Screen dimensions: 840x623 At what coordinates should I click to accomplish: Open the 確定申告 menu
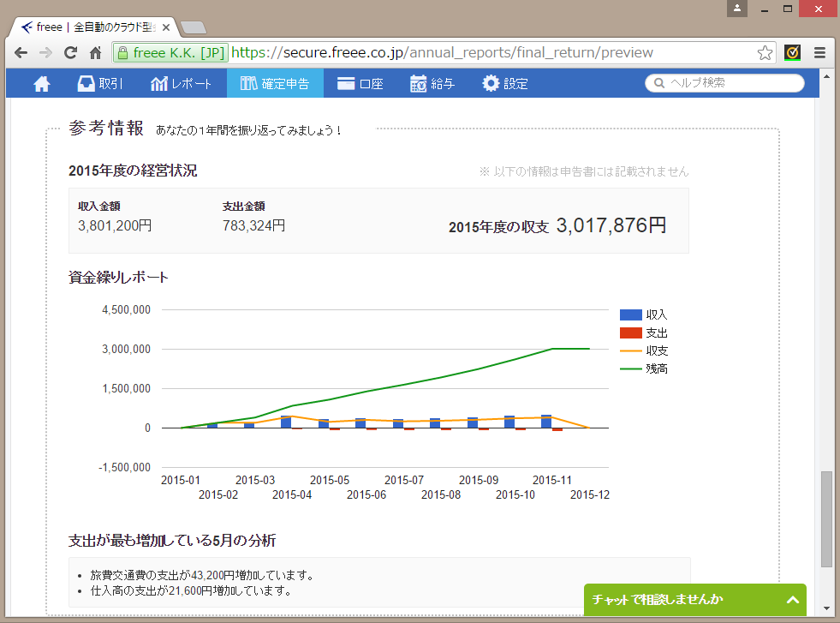275,84
